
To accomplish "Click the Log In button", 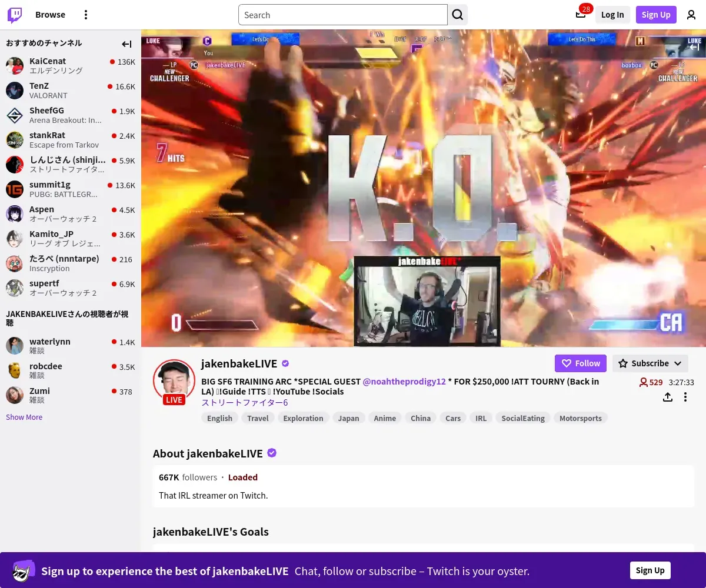I will (x=612, y=15).
